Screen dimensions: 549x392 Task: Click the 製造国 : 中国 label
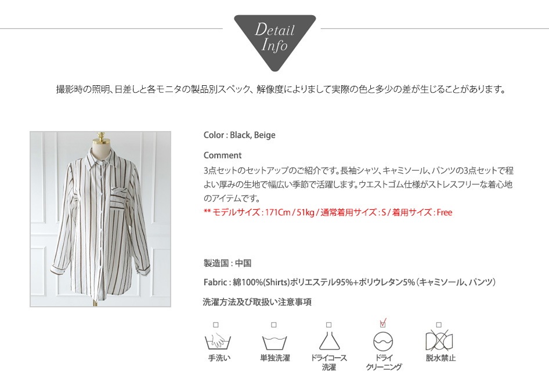pyautogui.click(x=227, y=263)
